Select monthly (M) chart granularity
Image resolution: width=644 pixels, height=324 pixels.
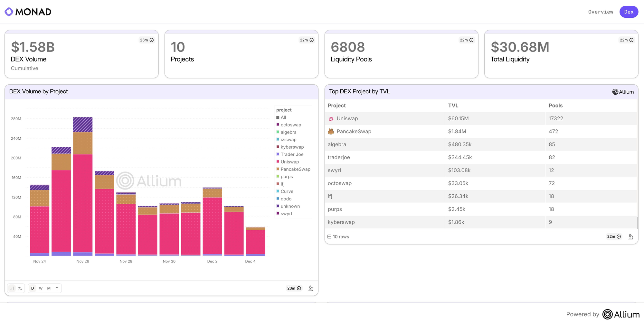[49, 288]
